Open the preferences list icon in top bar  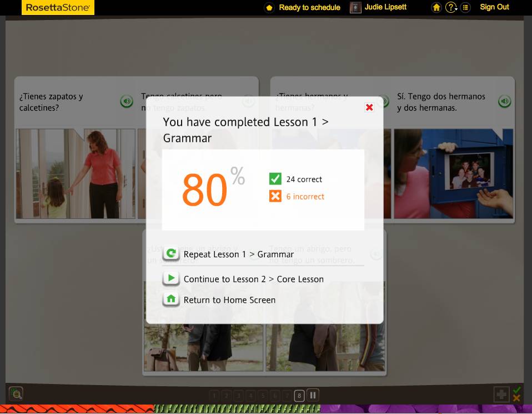click(x=465, y=7)
